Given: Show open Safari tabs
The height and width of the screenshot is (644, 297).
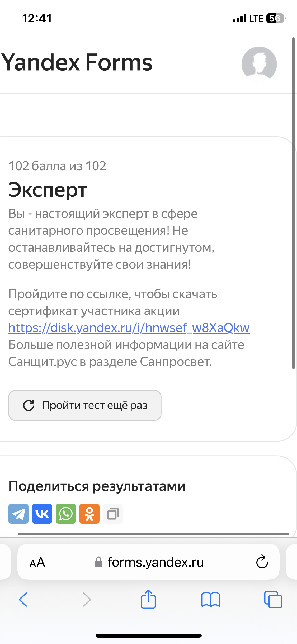Looking at the screenshot, I should coord(273,599).
